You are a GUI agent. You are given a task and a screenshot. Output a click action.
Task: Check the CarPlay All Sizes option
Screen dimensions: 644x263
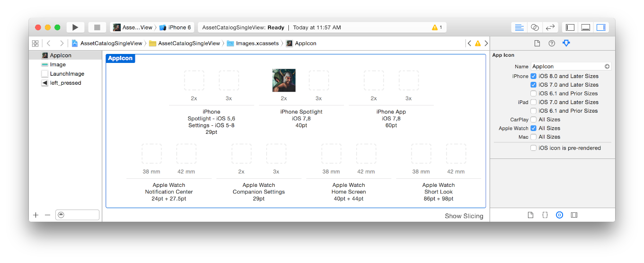(534, 120)
